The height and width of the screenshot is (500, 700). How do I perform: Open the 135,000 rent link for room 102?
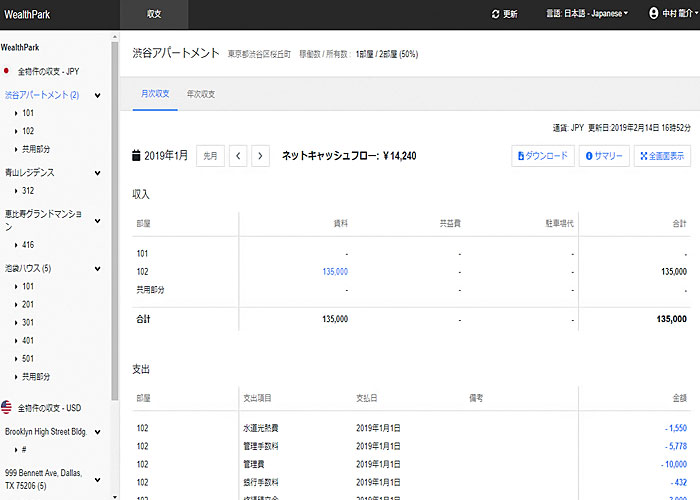(334, 271)
